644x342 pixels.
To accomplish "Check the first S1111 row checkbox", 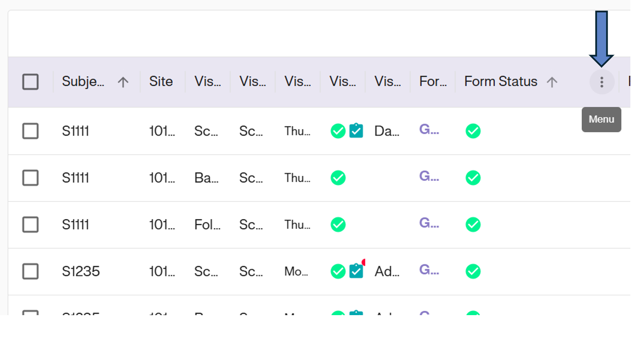I will pos(30,131).
